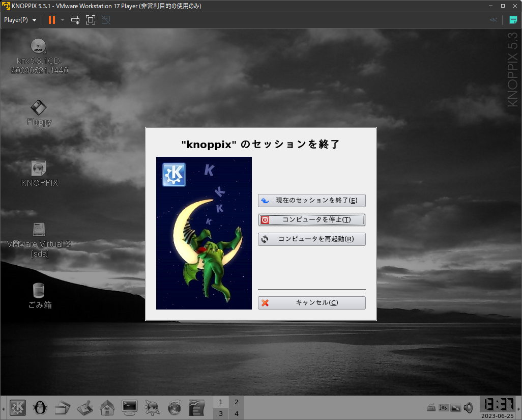This screenshot has width=522, height=420.
Task: Open the KDE K menu in the panel
Action: (18, 407)
